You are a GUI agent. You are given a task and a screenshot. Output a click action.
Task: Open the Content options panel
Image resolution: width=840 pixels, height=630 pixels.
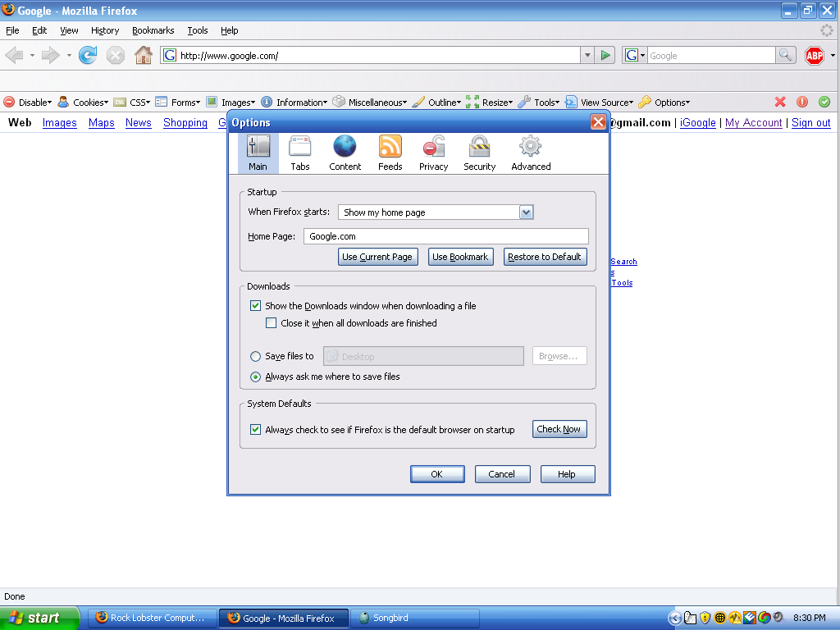tap(345, 153)
